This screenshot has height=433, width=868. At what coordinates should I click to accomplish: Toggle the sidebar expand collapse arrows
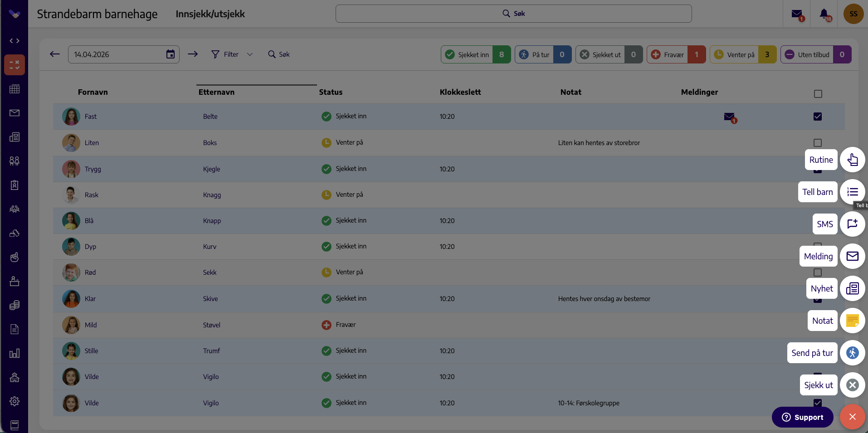(x=15, y=41)
